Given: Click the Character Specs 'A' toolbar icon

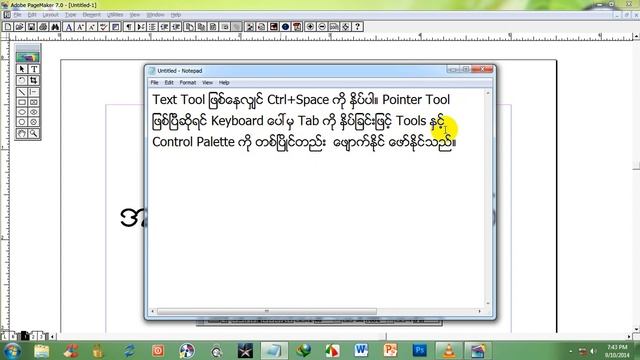Looking at the screenshot, I should (x=69, y=27).
